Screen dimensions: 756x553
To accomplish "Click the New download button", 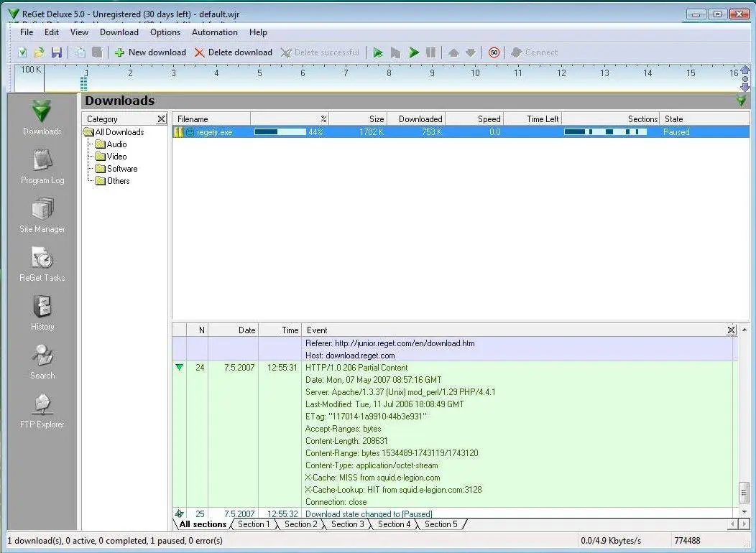I will (x=150, y=52).
